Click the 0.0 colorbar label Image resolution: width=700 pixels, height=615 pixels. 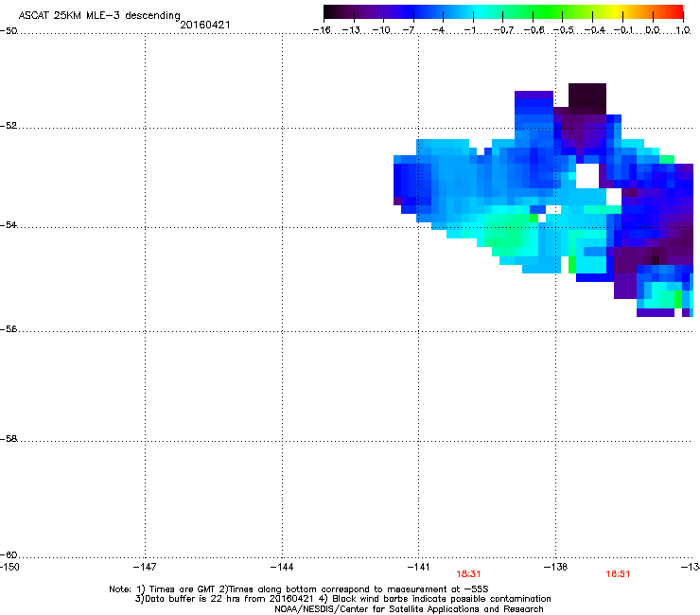pos(653,30)
